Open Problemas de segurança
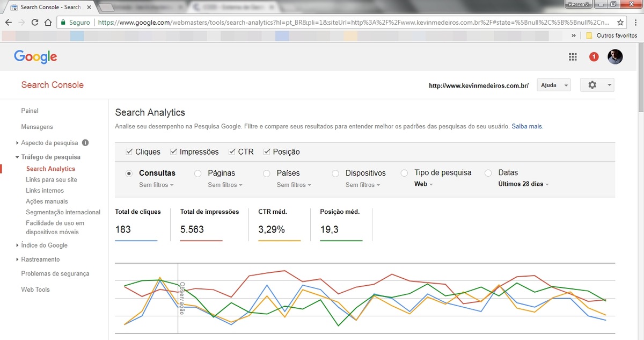This screenshot has height=340, width=644. click(55, 273)
